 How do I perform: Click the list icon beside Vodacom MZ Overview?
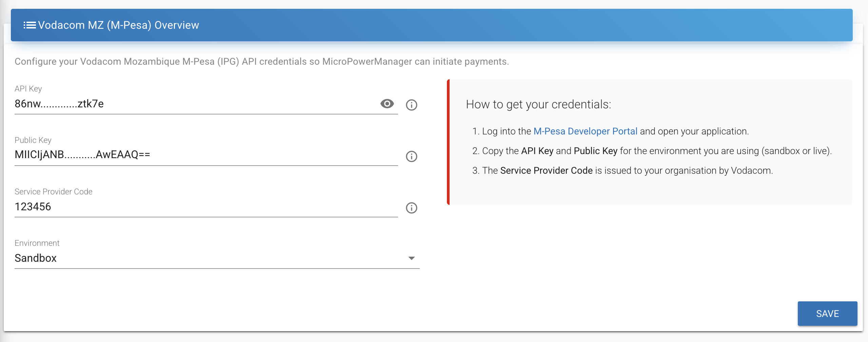coord(29,25)
